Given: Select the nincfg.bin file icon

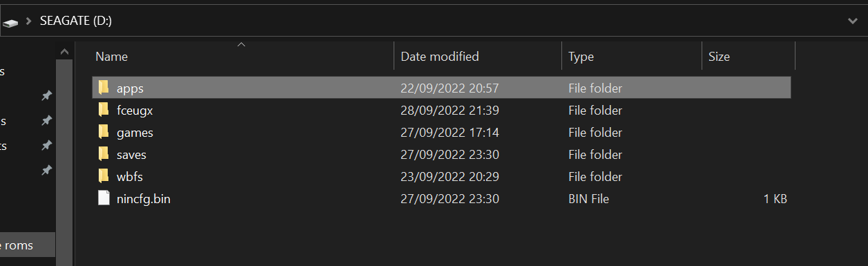Looking at the screenshot, I should [104, 198].
